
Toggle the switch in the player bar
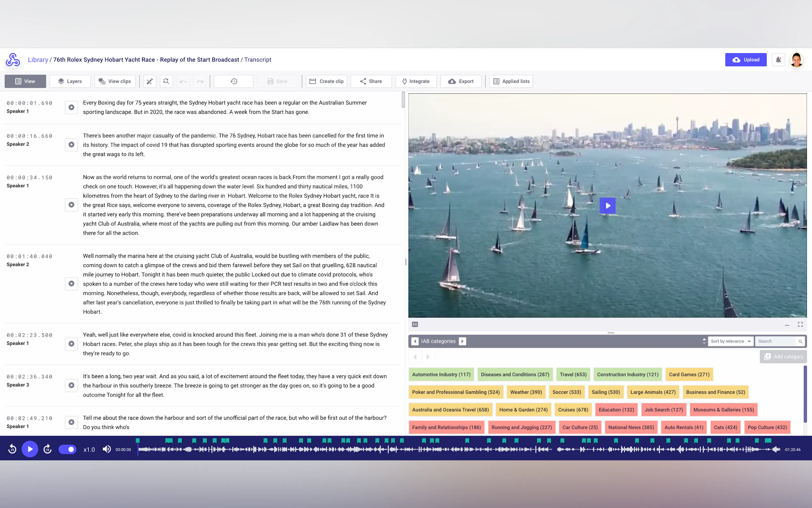(x=67, y=449)
